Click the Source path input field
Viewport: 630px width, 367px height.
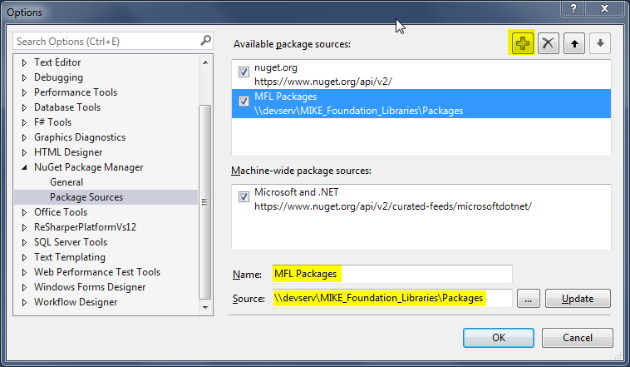pos(392,298)
